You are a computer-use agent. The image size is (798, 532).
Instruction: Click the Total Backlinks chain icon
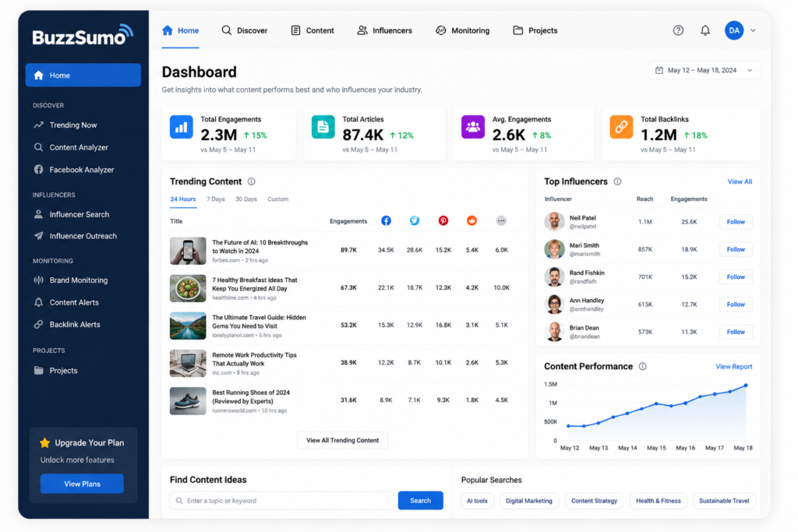621,127
